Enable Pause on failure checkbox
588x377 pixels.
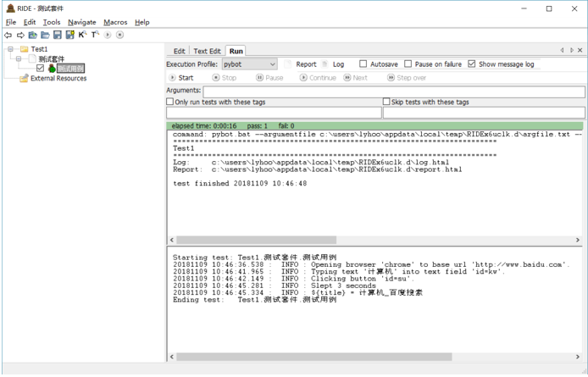[408, 64]
